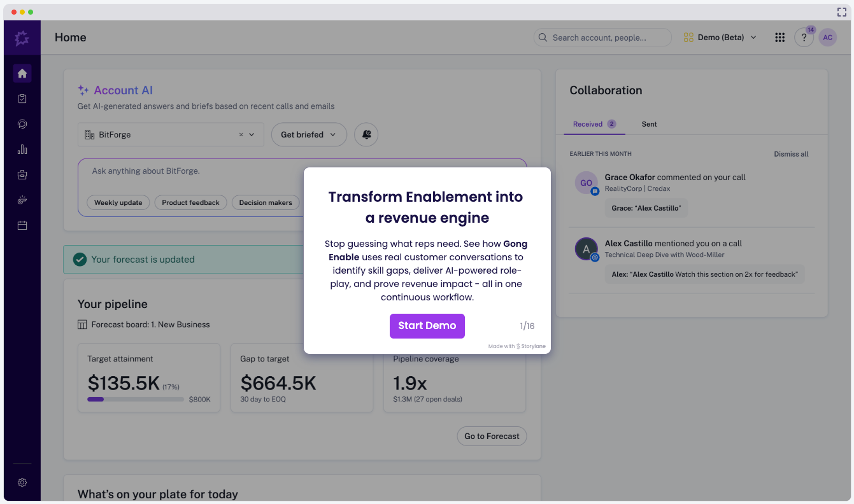Click Grace Okafor's GO avatar
Screen dimensions: 854x504
click(586, 183)
